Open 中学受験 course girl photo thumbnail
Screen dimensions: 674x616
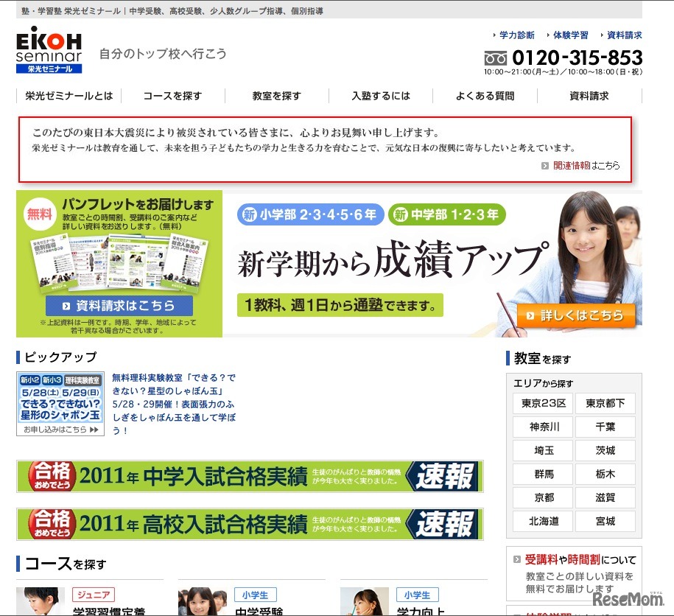pos(203,601)
